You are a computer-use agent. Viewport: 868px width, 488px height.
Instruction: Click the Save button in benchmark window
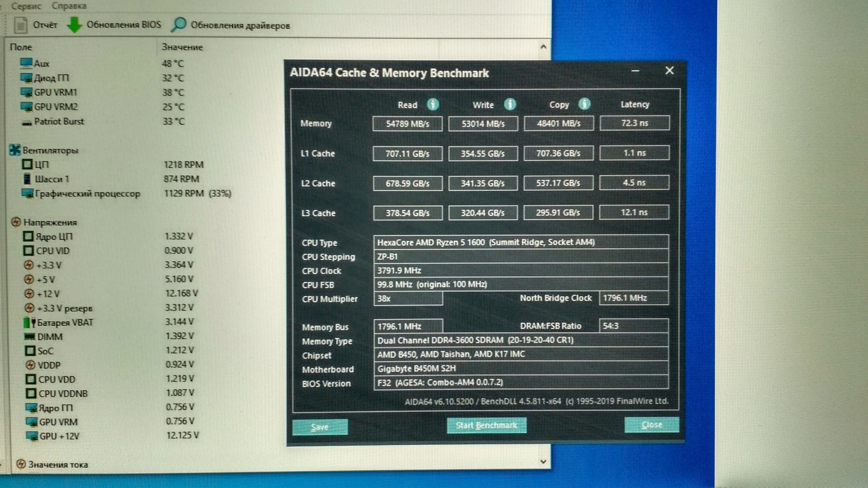click(x=320, y=427)
